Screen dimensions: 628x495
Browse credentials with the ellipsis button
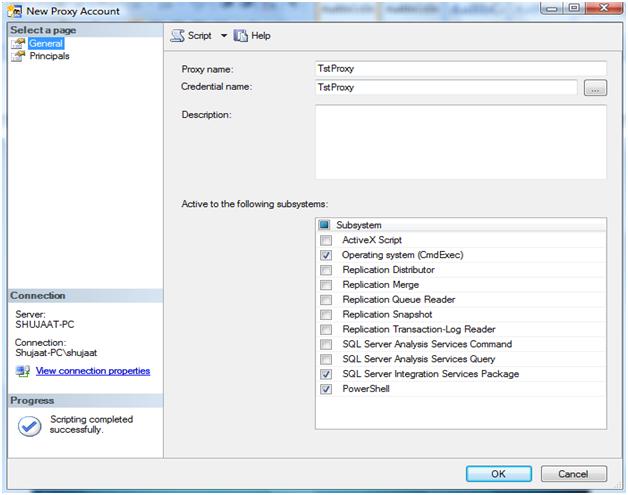click(x=595, y=88)
